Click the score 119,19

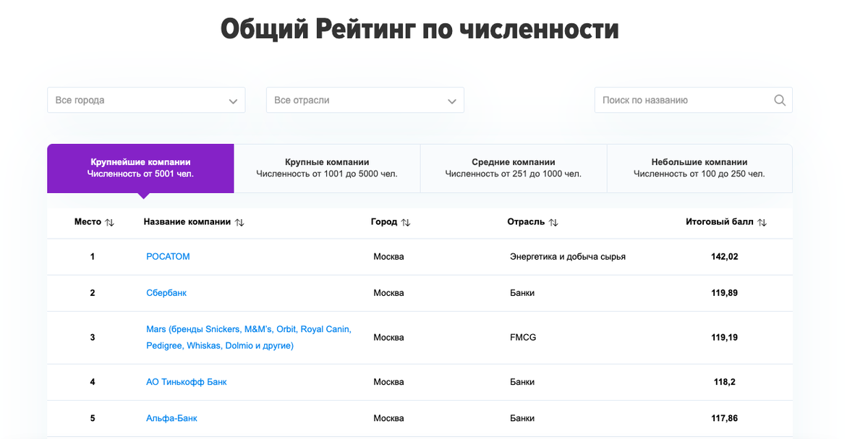point(724,338)
